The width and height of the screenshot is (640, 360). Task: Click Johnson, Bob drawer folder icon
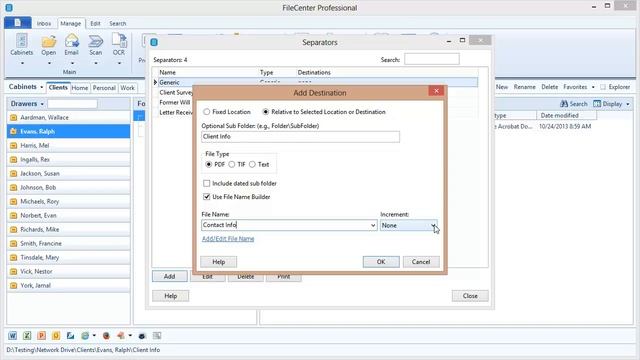(x=13, y=187)
